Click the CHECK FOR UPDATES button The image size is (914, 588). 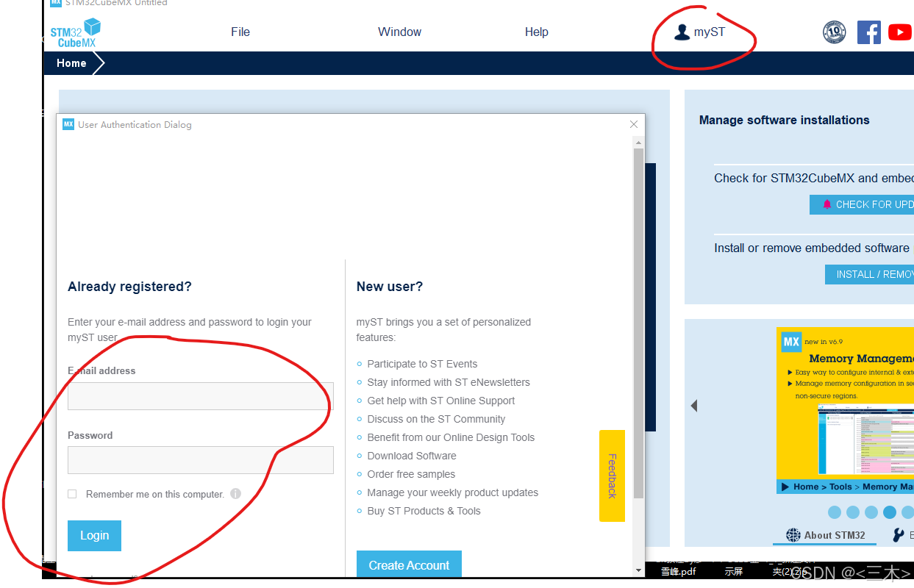(862, 204)
